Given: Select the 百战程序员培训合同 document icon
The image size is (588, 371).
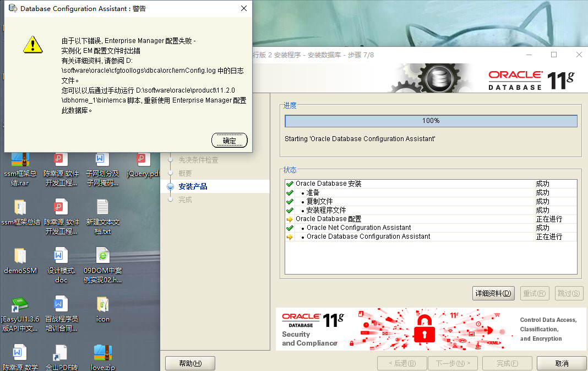Looking at the screenshot, I should (61, 304).
